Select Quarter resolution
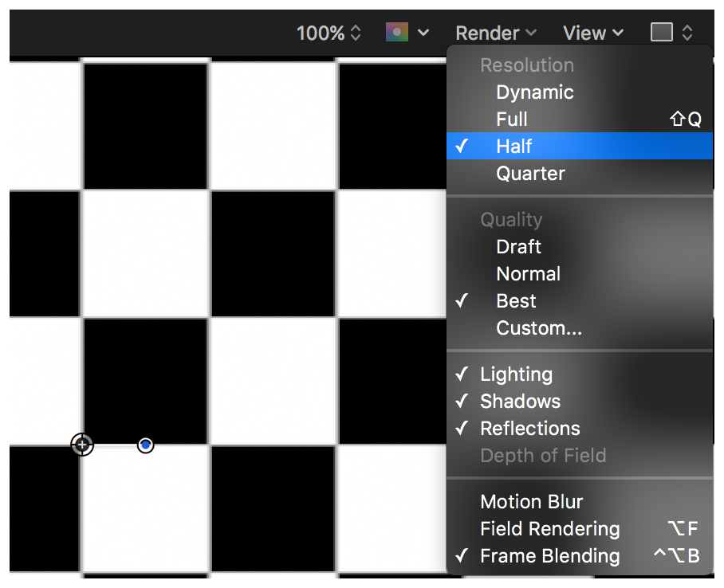Screen dimensions: 724x588 pyautogui.click(x=530, y=174)
